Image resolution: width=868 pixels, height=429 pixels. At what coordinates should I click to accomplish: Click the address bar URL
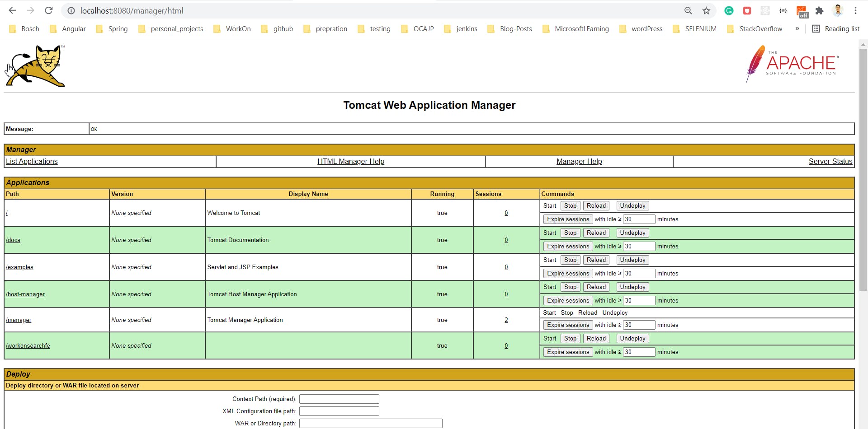pos(132,10)
